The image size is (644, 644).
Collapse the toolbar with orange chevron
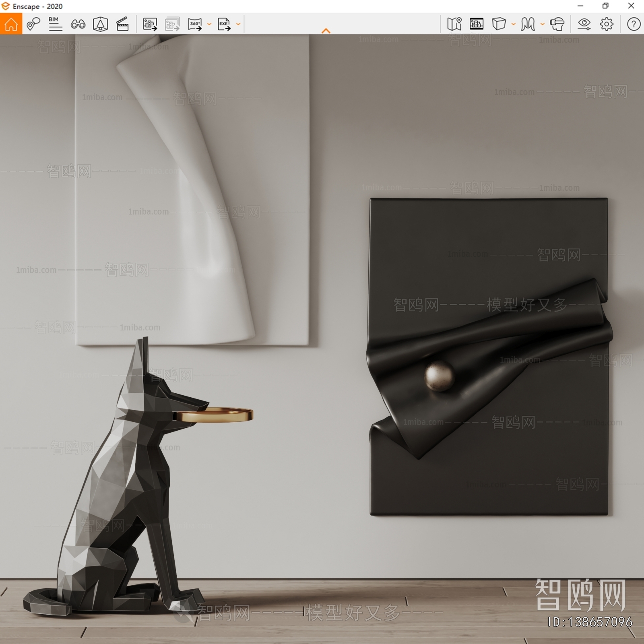click(x=326, y=31)
